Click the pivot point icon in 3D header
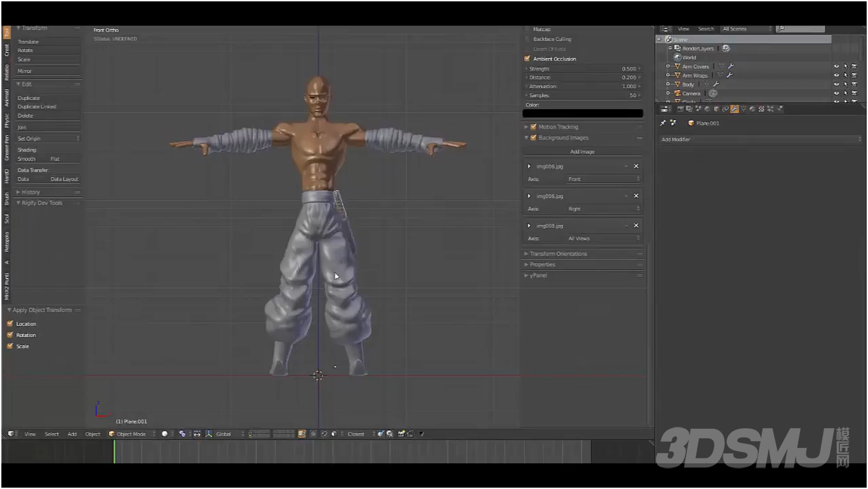 click(x=183, y=434)
